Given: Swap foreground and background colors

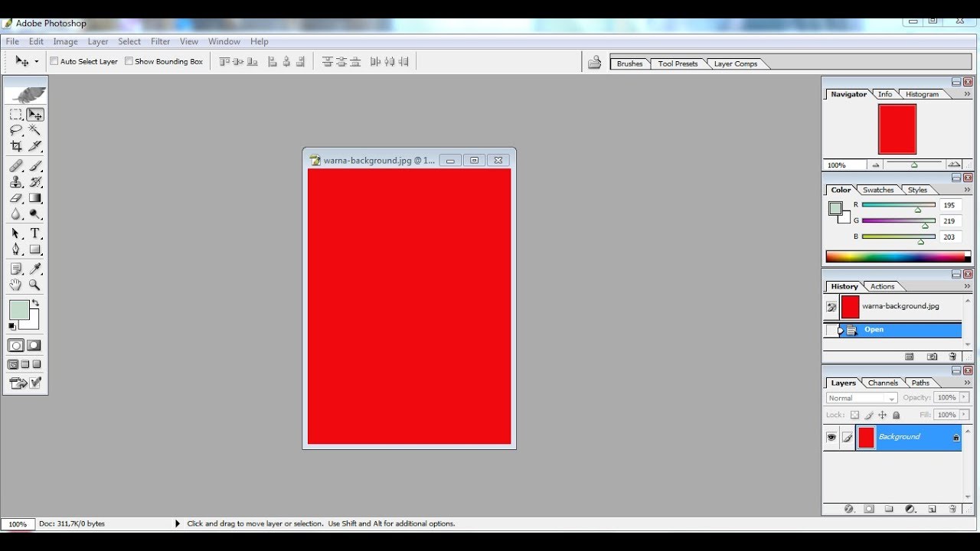Looking at the screenshot, I should 35,304.
